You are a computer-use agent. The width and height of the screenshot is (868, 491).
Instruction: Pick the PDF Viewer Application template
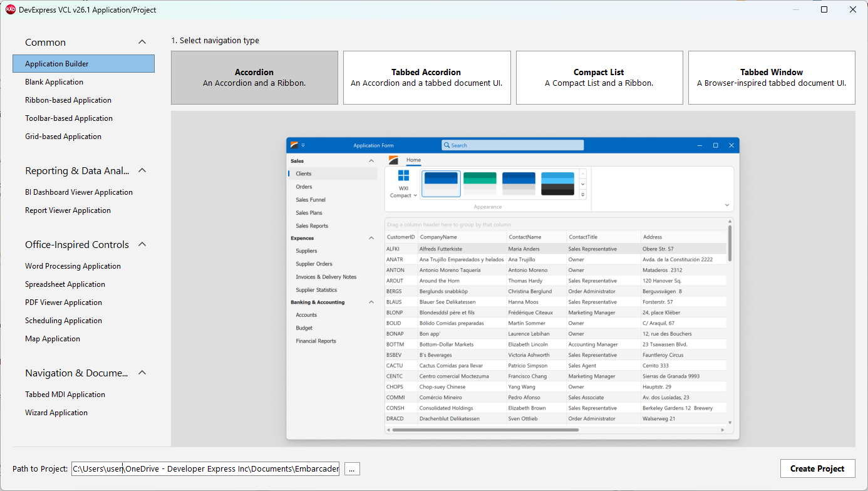tap(63, 302)
